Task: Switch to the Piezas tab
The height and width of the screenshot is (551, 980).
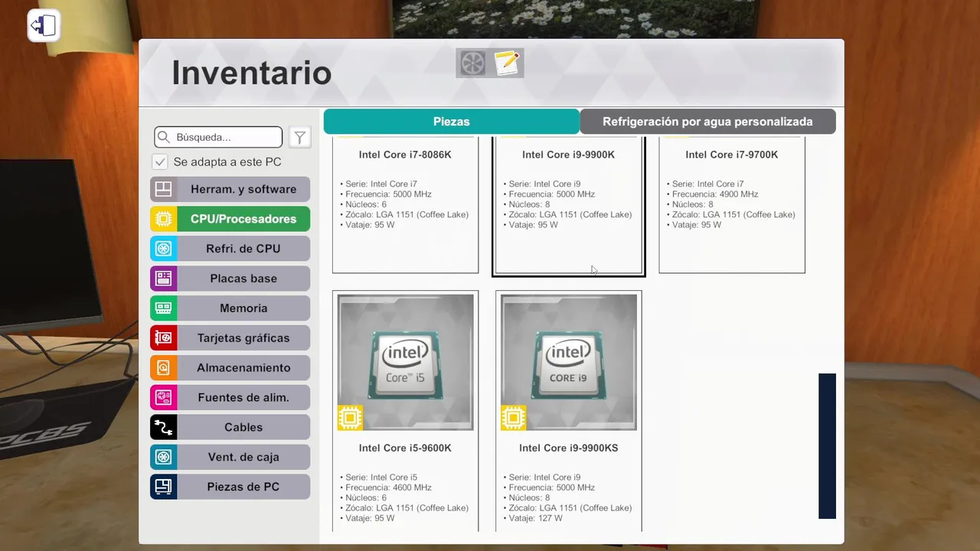Action: click(x=451, y=122)
